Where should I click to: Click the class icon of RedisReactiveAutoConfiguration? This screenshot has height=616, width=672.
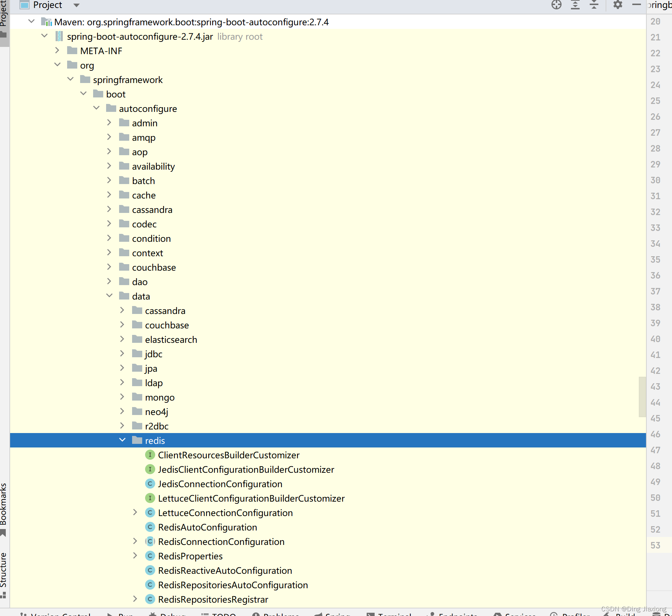pyautogui.click(x=150, y=571)
